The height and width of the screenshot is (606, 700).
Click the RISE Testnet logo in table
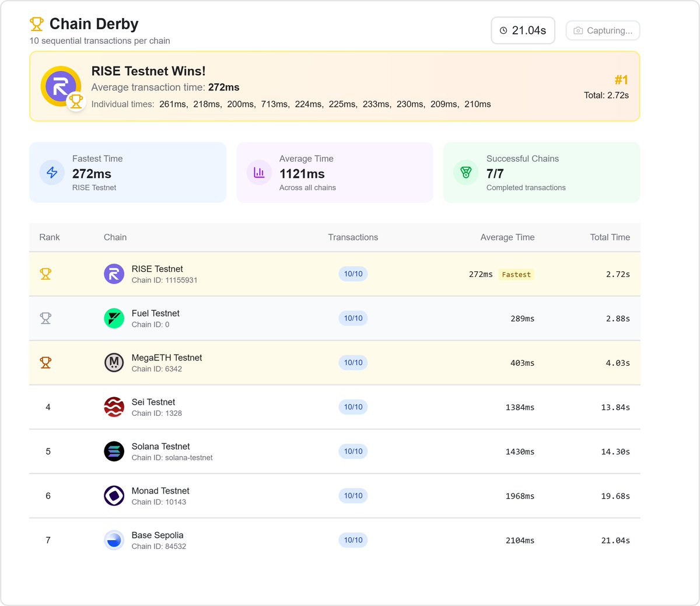point(114,274)
